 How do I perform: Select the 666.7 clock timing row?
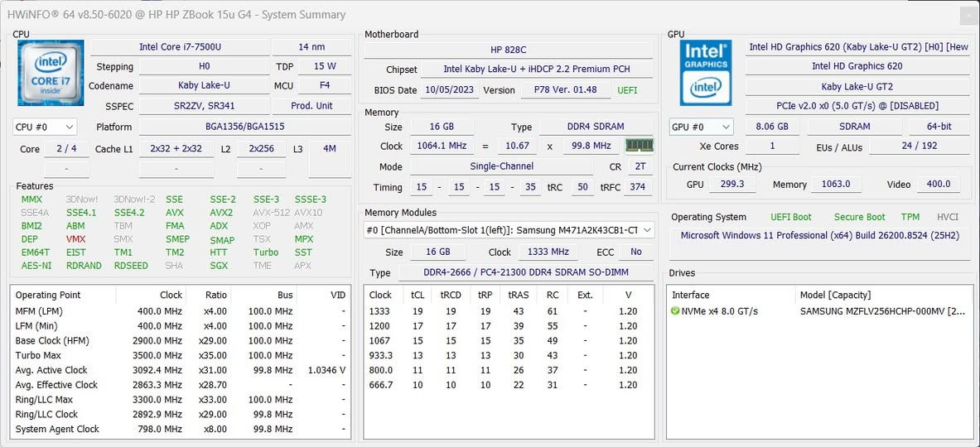(509, 385)
